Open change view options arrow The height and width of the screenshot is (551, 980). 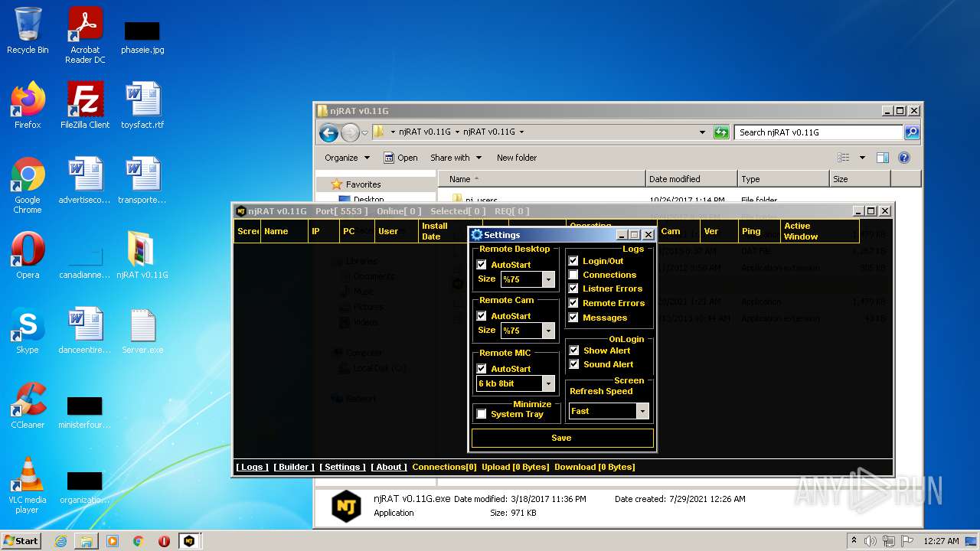862,158
